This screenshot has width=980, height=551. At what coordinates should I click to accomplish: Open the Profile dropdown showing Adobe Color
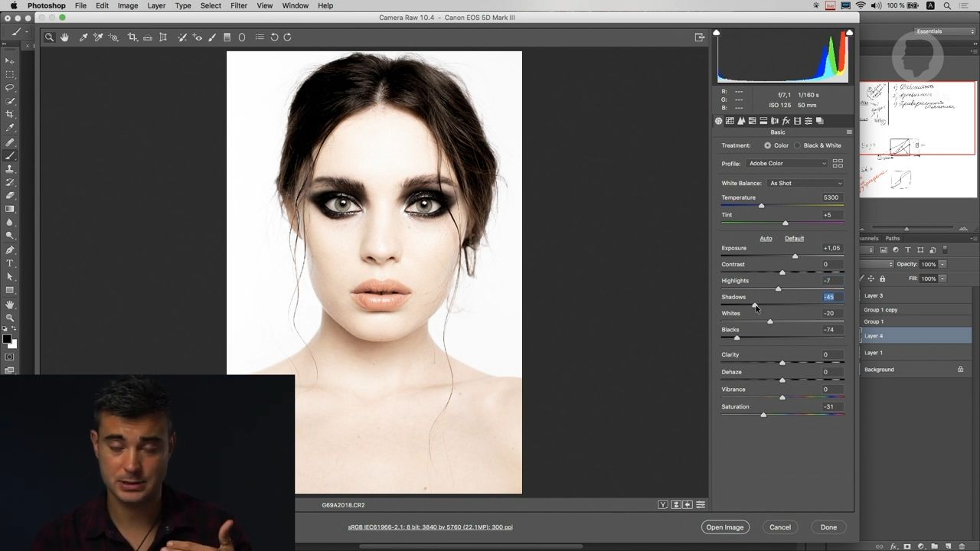tap(789, 163)
